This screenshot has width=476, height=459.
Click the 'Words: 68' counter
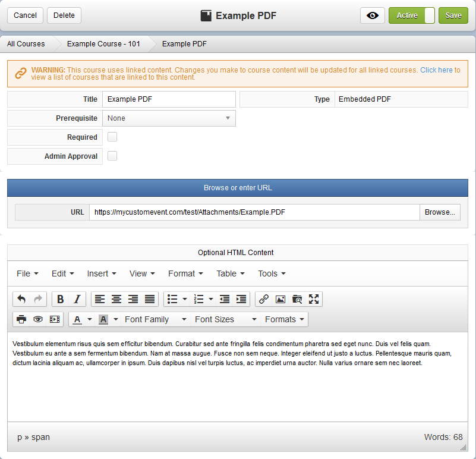click(443, 437)
